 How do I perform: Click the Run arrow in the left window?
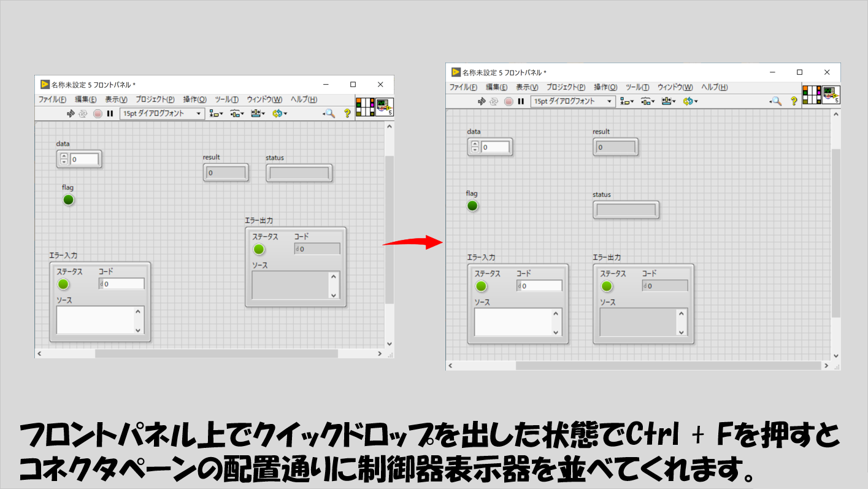coord(71,114)
